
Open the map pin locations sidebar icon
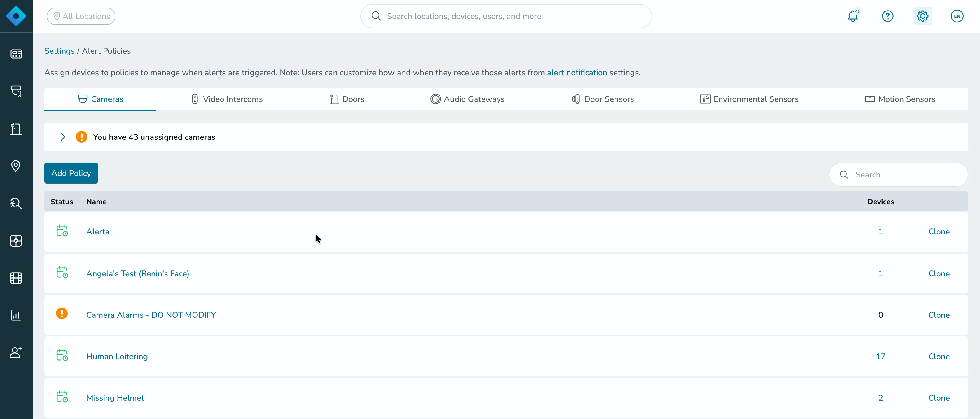(x=16, y=166)
